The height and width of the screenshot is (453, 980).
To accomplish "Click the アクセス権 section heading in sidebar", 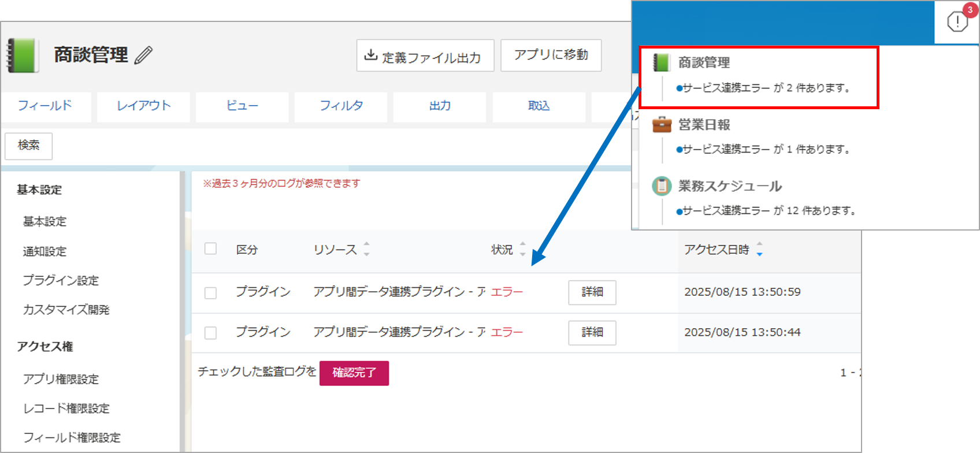I will [x=44, y=347].
